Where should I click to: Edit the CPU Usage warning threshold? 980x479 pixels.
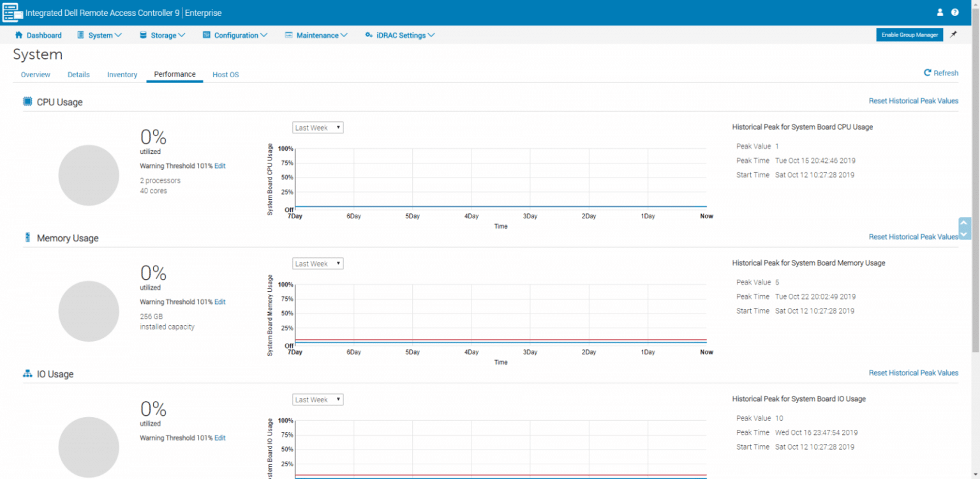[220, 166]
